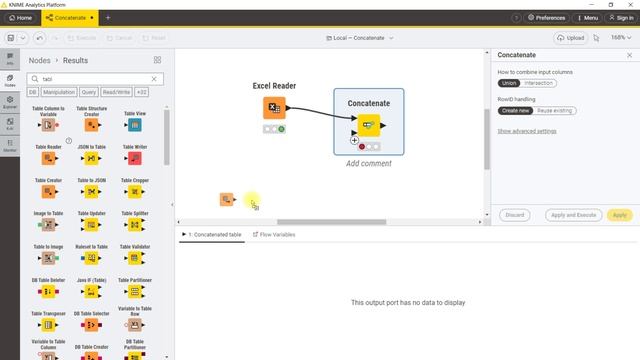
Task: Choose the Ruleset to Table node
Action: click(x=91, y=258)
